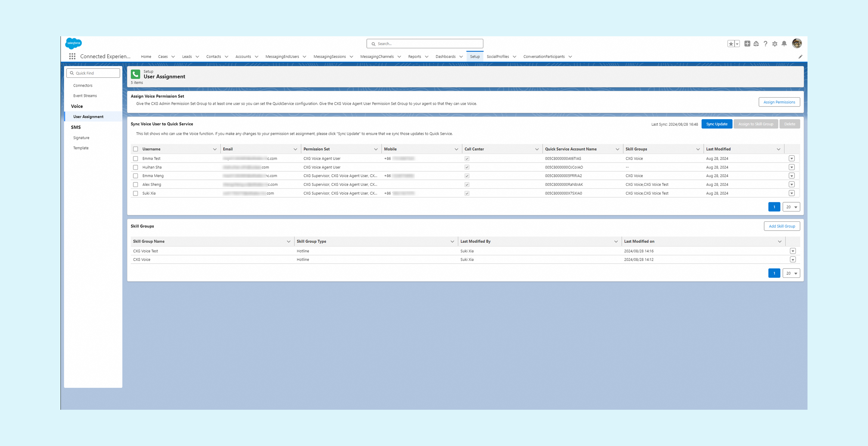This screenshot has width=868, height=446.
Task: Select the Alex Sheng row checkbox
Action: coord(136,185)
